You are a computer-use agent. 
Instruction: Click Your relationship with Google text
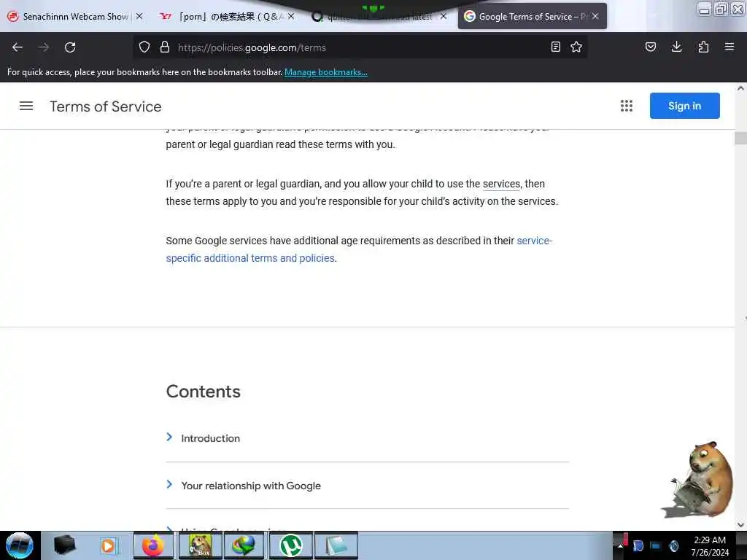tap(251, 486)
